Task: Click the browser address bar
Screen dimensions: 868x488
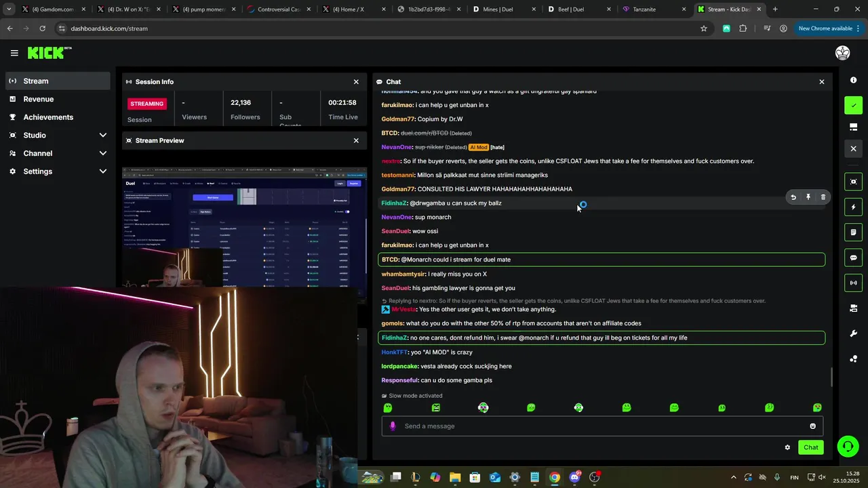Action: tap(380, 28)
